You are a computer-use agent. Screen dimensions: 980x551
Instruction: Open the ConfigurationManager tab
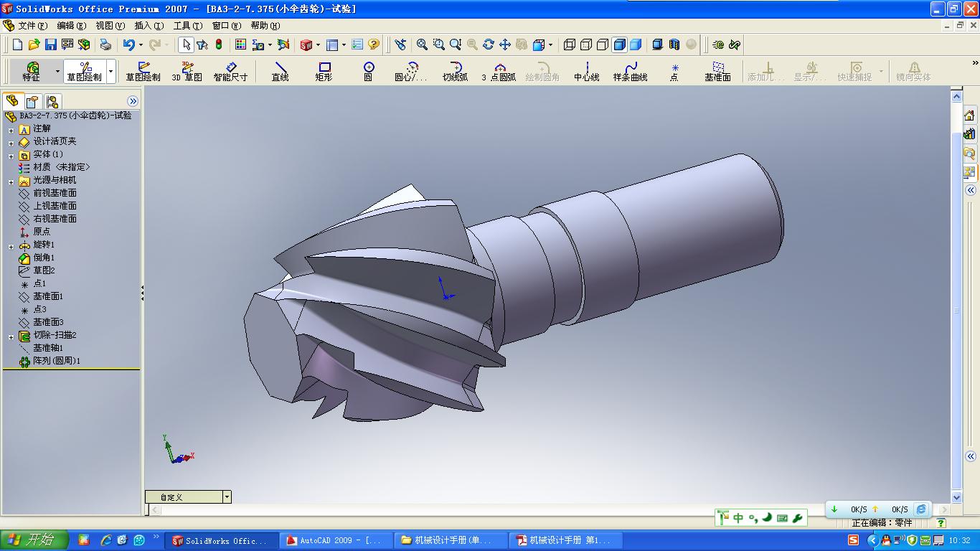52,101
